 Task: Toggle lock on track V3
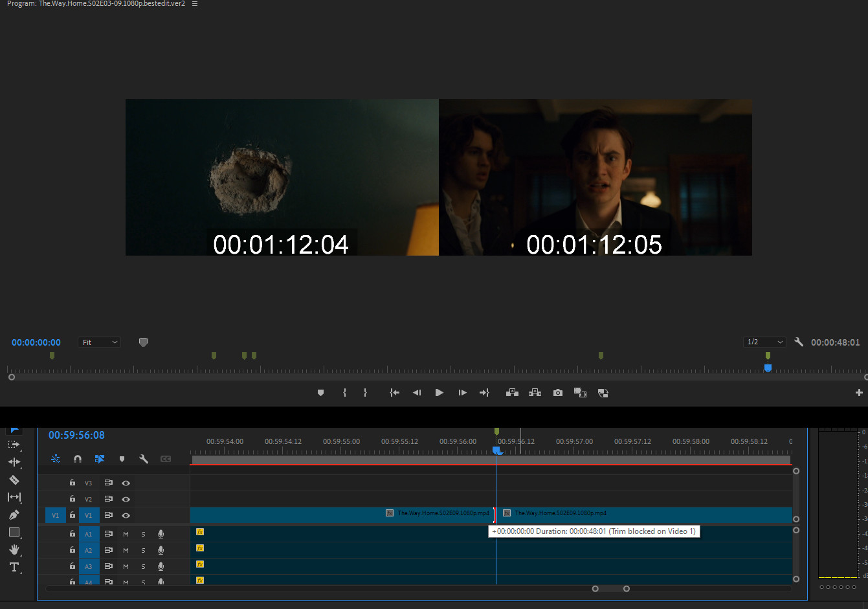click(72, 483)
